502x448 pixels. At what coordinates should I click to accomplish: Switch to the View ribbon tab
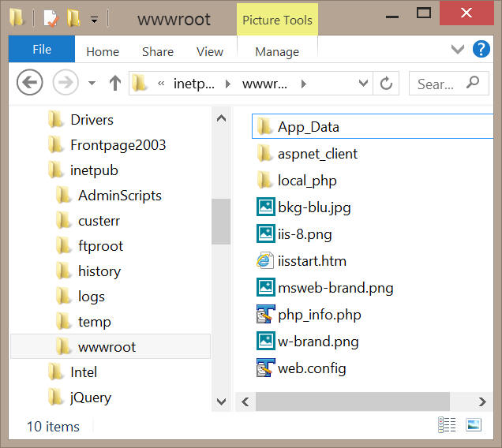(x=210, y=51)
